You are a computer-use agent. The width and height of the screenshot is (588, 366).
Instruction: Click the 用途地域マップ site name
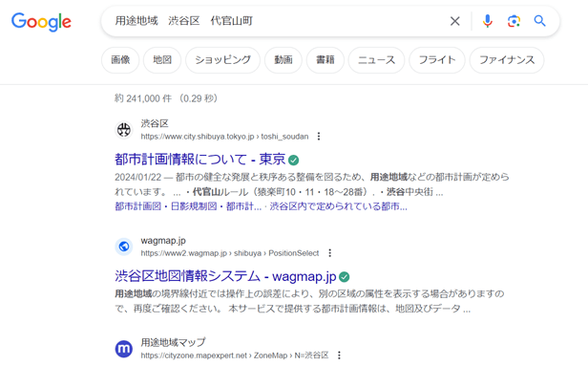[174, 342]
